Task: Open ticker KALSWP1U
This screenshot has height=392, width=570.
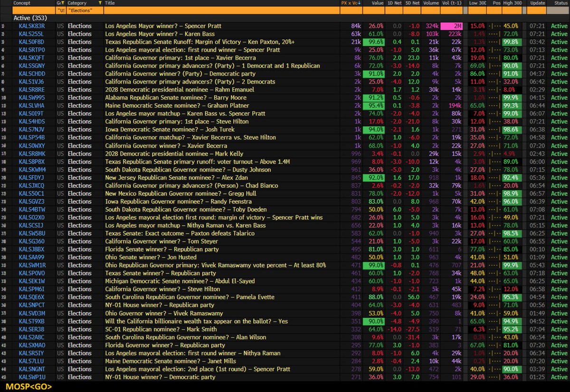Action: [32, 377]
